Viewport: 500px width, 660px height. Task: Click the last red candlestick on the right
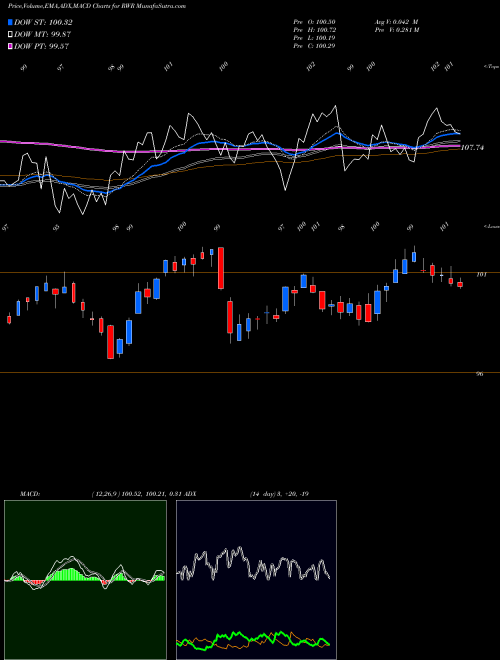click(460, 284)
